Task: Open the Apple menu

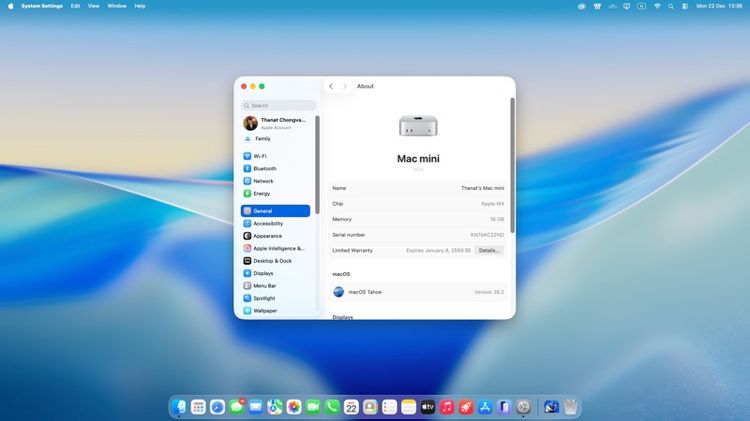Action: tap(11, 6)
